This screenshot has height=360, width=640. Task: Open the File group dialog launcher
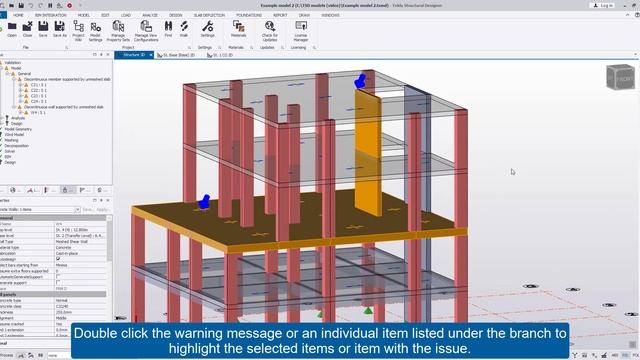67,48
